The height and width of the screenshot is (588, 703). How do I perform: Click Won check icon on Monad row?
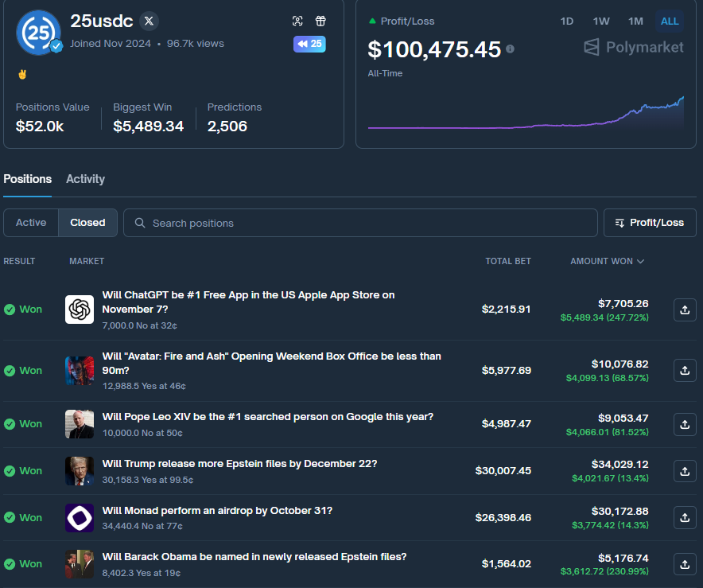[x=10, y=518]
